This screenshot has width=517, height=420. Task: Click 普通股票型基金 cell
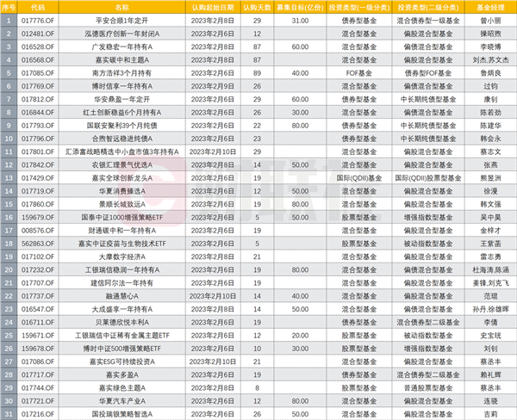click(428, 388)
